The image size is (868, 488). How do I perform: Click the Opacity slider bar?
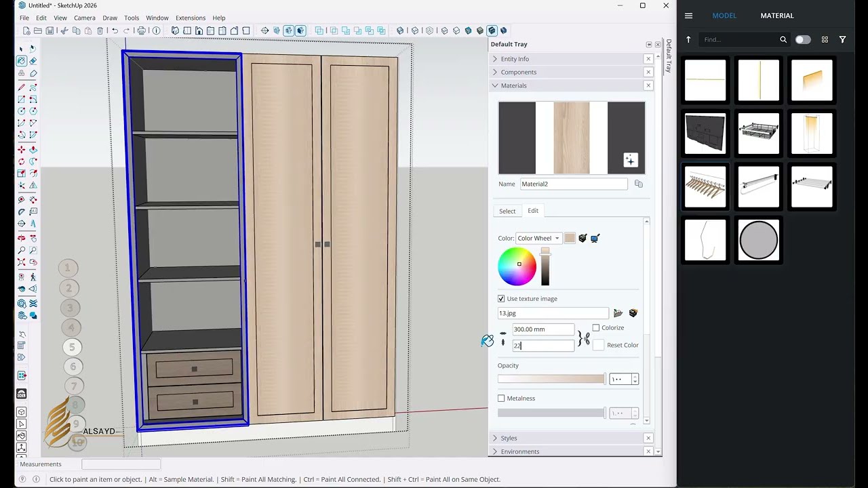[551, 379]
